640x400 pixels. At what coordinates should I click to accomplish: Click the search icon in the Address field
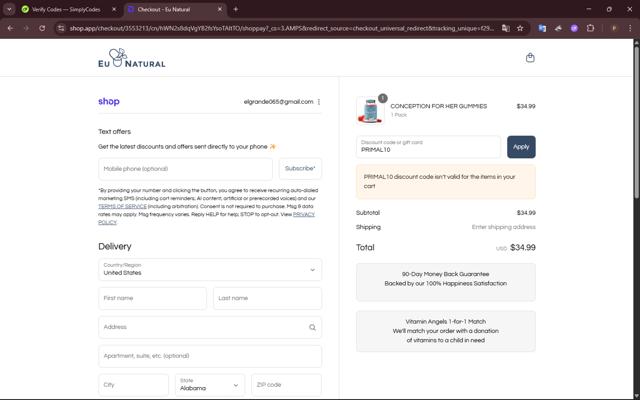[x=312, y=327]
